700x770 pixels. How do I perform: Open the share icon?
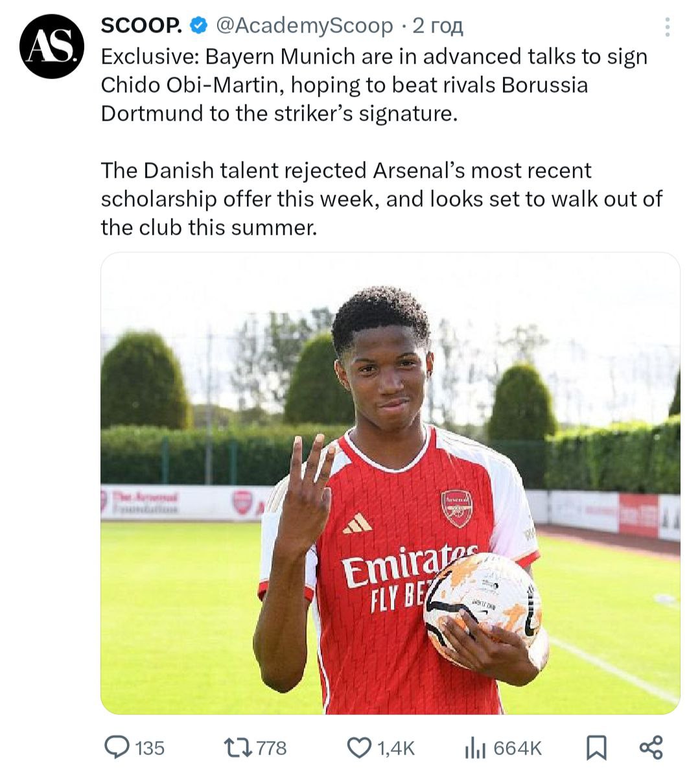(651, 747)
